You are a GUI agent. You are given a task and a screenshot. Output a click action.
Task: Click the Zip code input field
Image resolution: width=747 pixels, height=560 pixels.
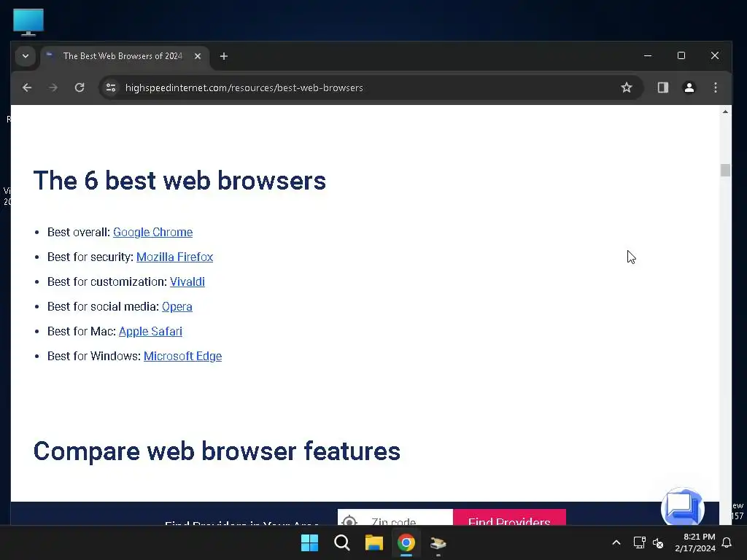395,517
